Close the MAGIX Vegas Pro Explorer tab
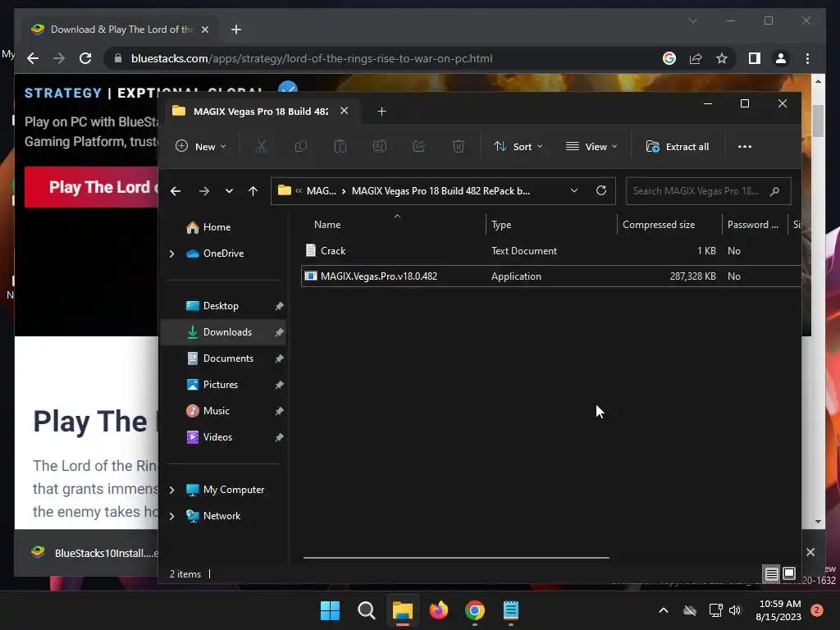This screenshot has width=840, height=630. coord(344,111)
